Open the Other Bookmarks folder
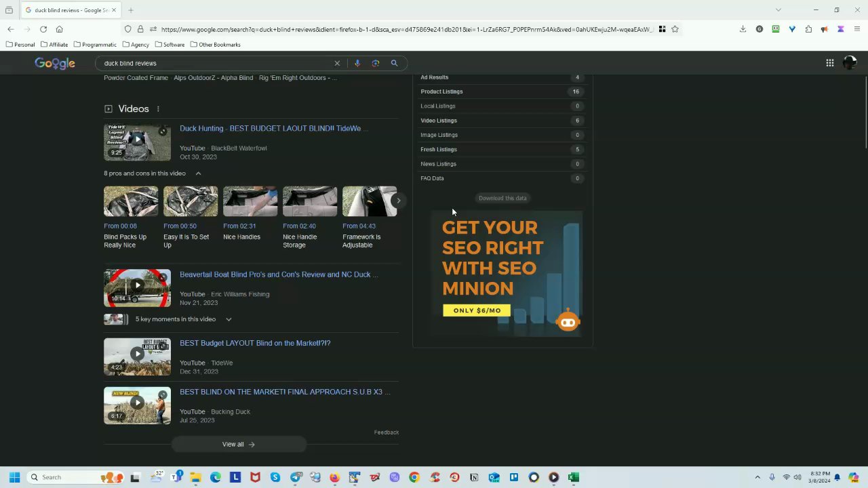The image size is (868, 488). [x=215, y=45]
